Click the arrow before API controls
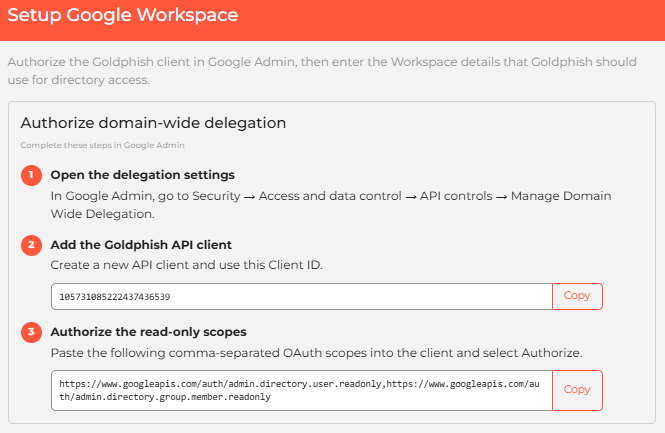The image size is (665, 433). coord(411,197)
